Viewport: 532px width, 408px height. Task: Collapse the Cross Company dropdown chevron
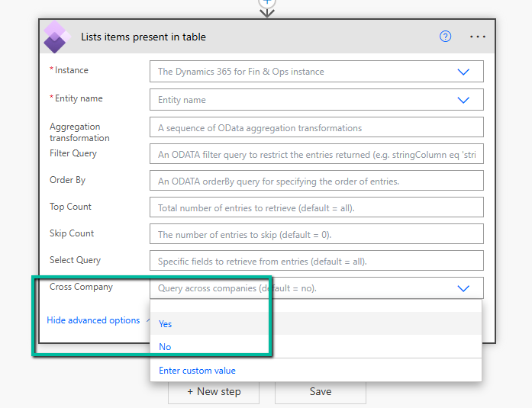(463, 288)
